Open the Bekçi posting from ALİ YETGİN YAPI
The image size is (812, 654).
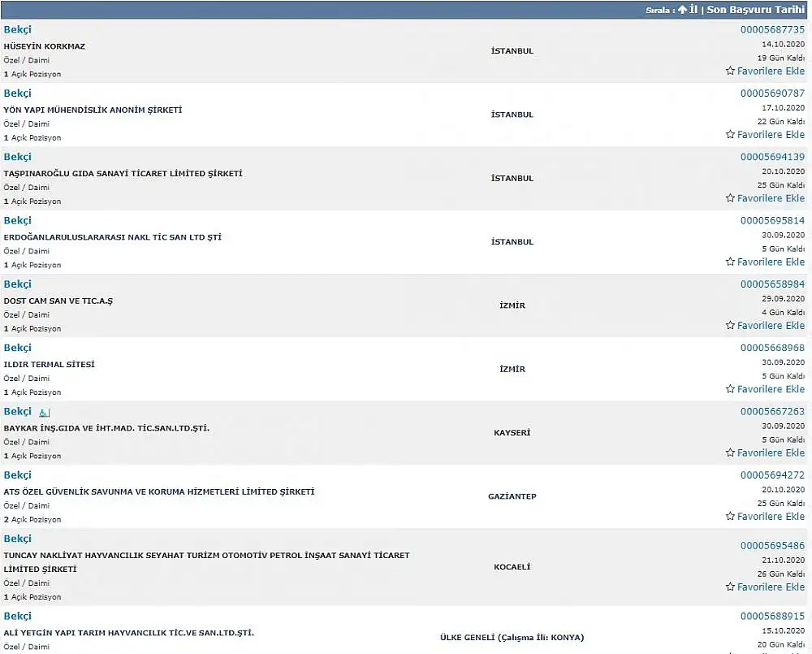pos(18,616)
